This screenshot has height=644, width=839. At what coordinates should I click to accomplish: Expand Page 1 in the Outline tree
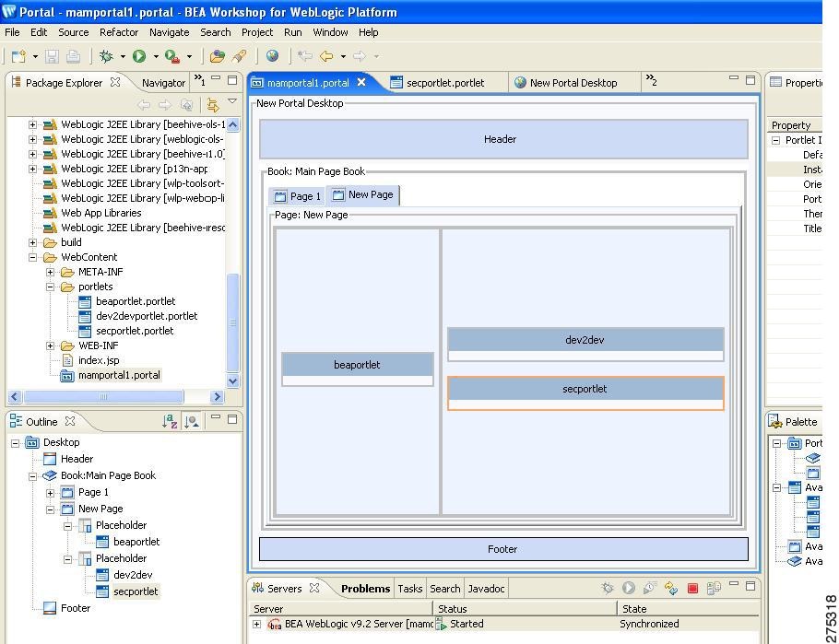tap(51, 492)
